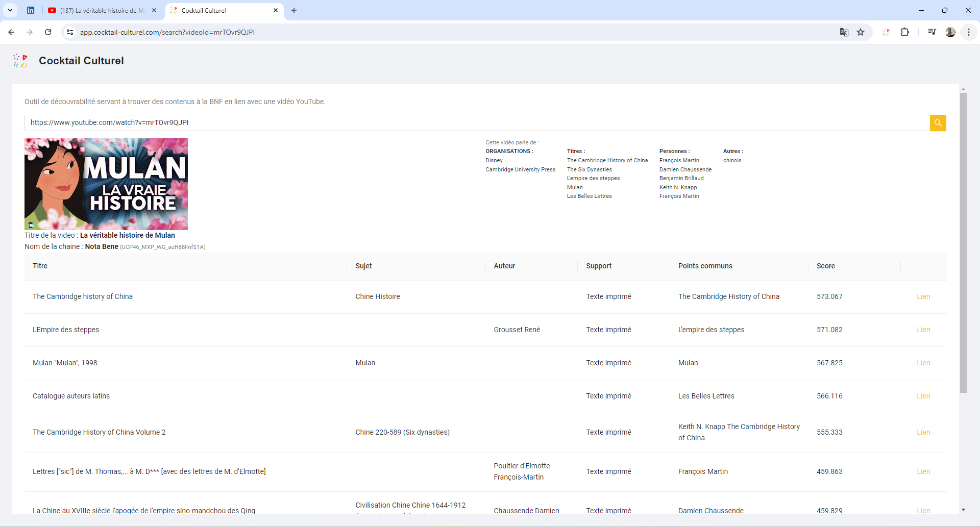This screenshot has width=980, height=527.
Task: Go forward to next page
Action: pos(30,32)
